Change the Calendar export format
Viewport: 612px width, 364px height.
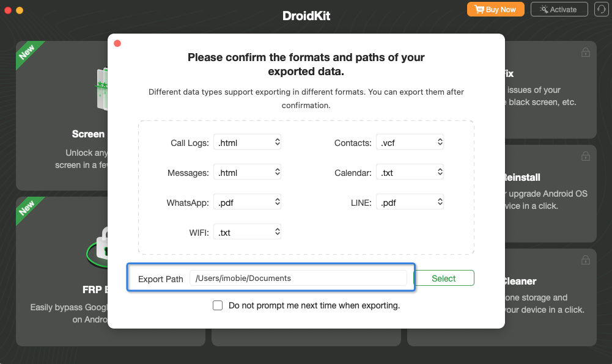click(410, 172)
